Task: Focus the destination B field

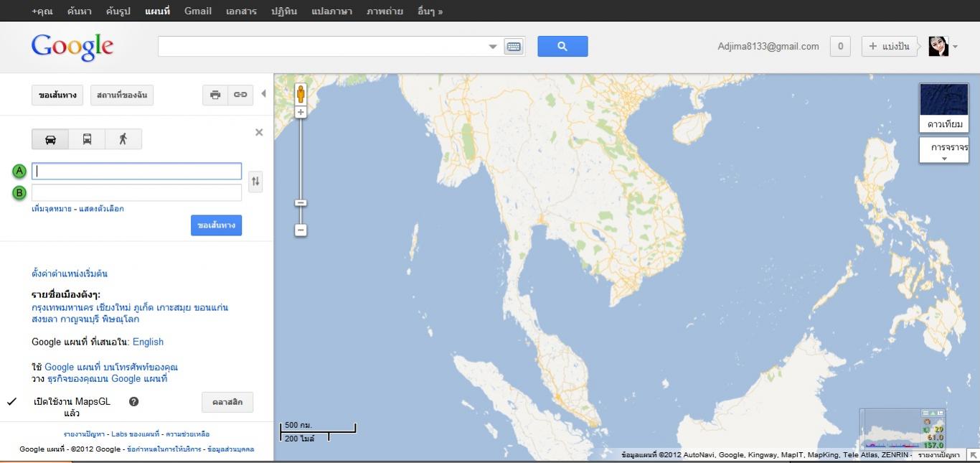Action: [x=137, y=192]
